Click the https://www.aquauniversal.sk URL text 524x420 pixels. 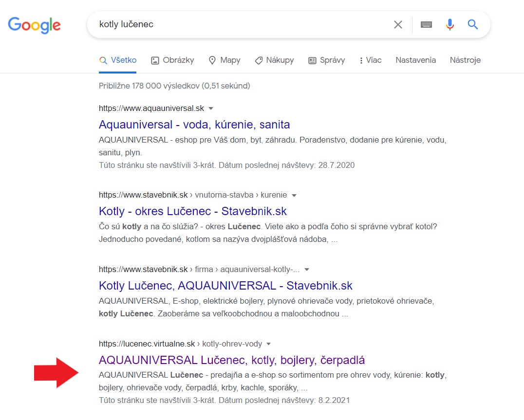pyautogui.click(x=151, y=108)
